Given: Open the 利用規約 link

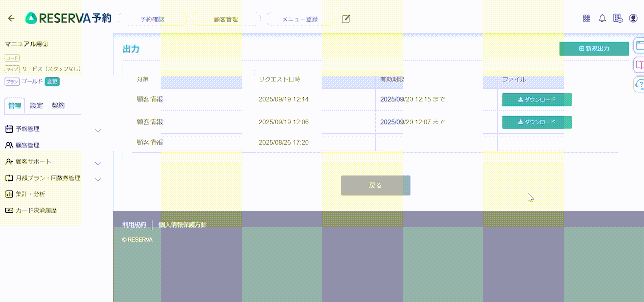Looking at the screenshot, I should [134, 225].
